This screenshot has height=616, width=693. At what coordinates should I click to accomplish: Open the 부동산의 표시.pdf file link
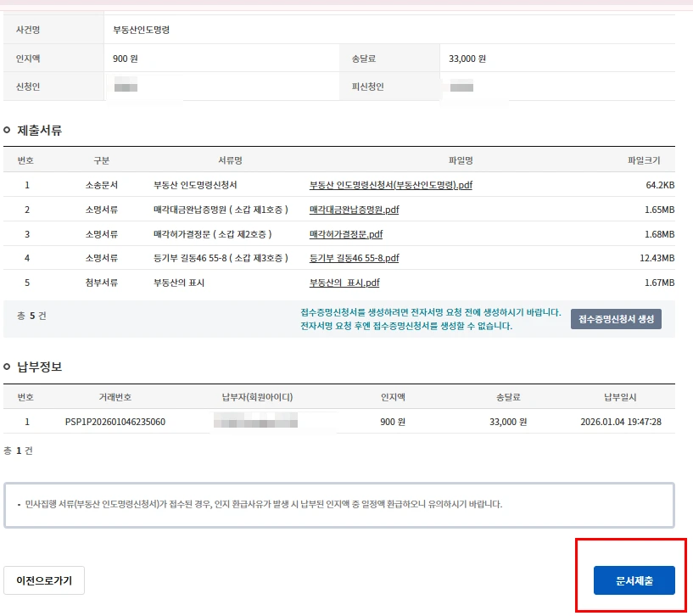[x=344, y=283]
